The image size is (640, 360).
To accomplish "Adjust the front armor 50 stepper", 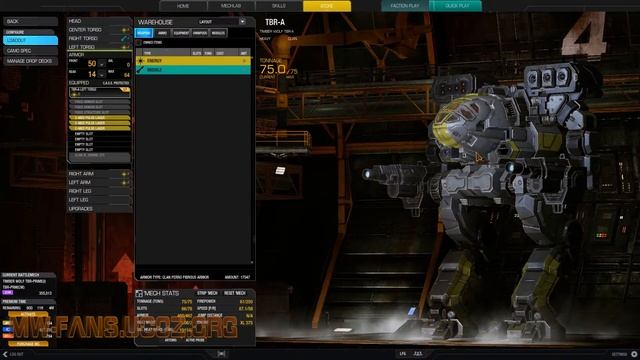I will [102, 64].
